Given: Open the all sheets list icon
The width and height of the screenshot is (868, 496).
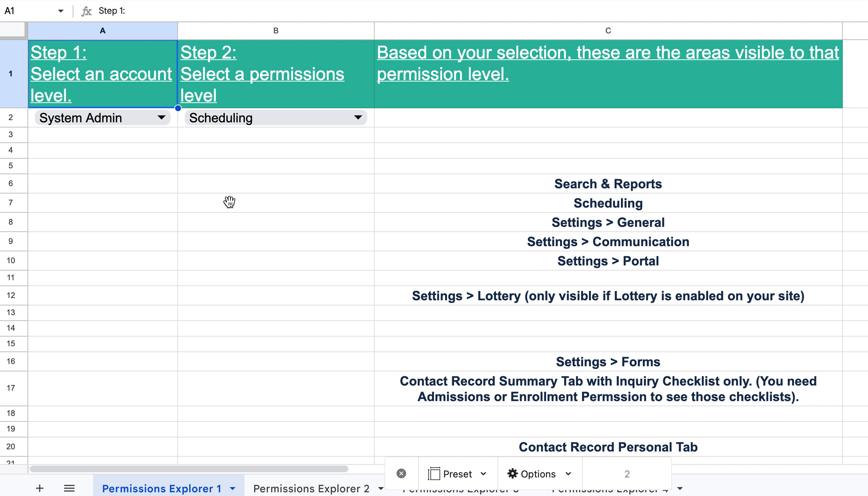Looking at the screenshot, I should tap(69, 488).
